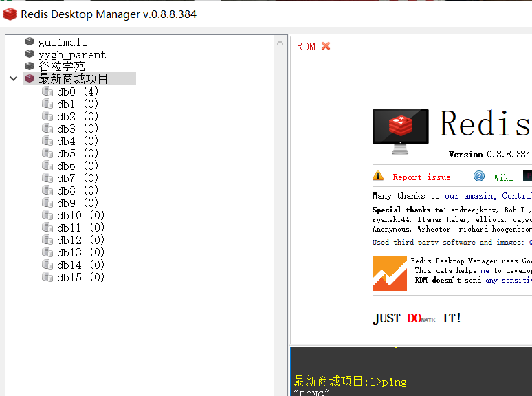
Task: Select the 最新商城项目 connection name
Action: pyautogui.click(x=74, y=79)
